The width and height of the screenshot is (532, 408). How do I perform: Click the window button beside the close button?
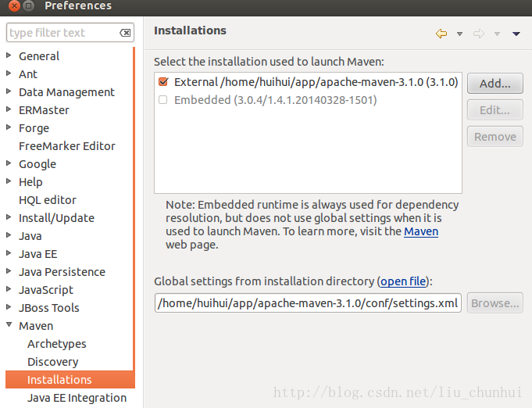29,5
